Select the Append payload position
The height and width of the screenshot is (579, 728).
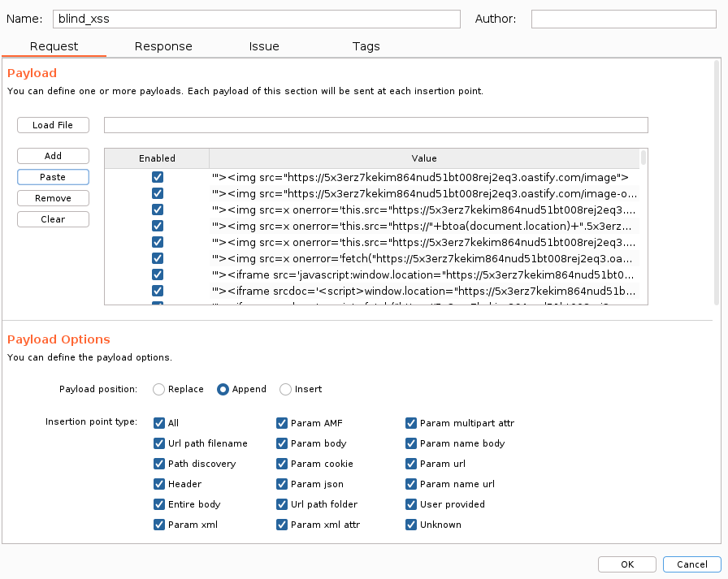point(223,389)
